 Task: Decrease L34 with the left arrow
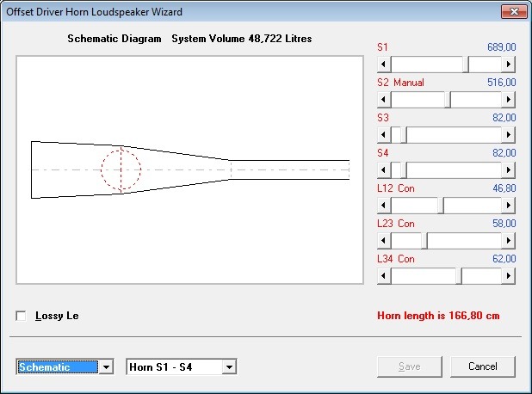pos(384,275)
